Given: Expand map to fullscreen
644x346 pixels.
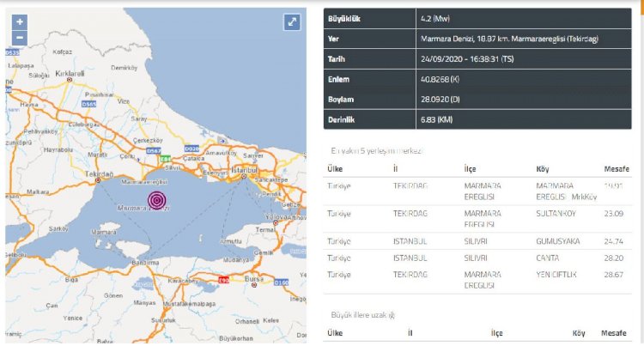Looking at the screenshot, I should pyautogui.click(x=292, y=21).
